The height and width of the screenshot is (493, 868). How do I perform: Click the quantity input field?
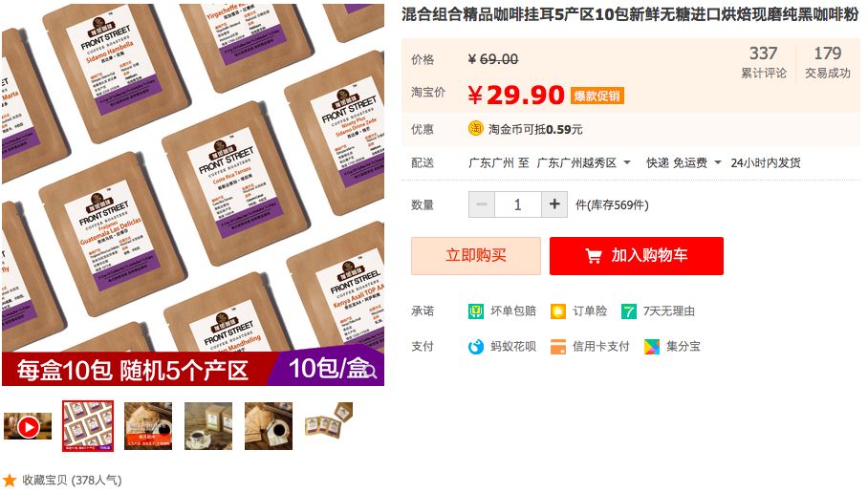517,204
